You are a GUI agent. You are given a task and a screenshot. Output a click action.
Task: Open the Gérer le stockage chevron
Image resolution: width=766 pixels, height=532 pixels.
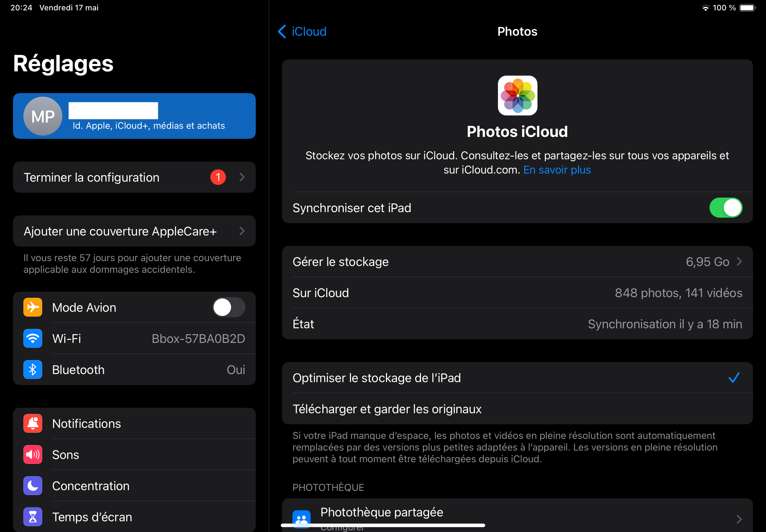[x=739, y=262]
